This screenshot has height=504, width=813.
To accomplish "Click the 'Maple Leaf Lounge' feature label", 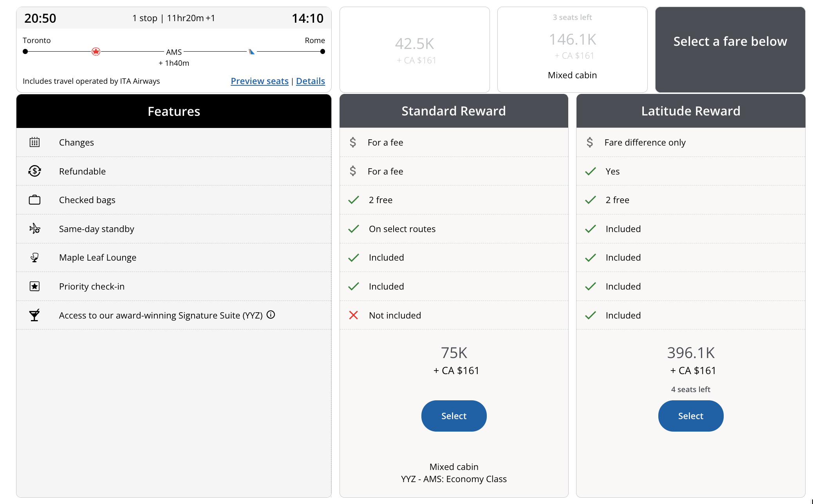I will (98, 257).
